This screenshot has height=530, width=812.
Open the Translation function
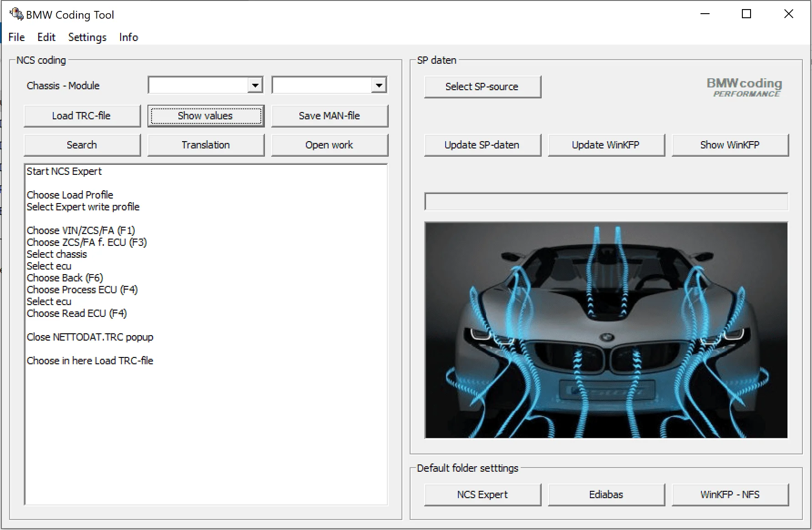pyautogui.click(x=206, y=145)
